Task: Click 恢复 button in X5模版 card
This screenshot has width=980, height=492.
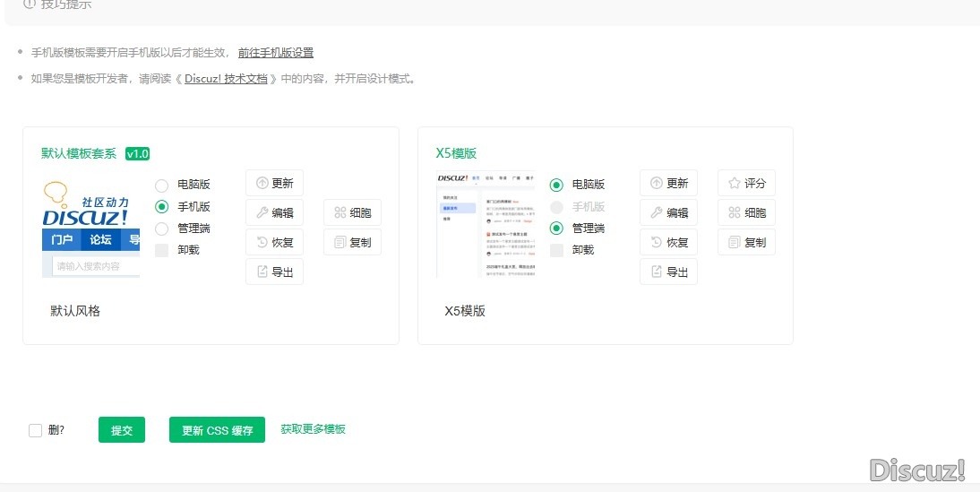Action: click(x=669, y=242)
